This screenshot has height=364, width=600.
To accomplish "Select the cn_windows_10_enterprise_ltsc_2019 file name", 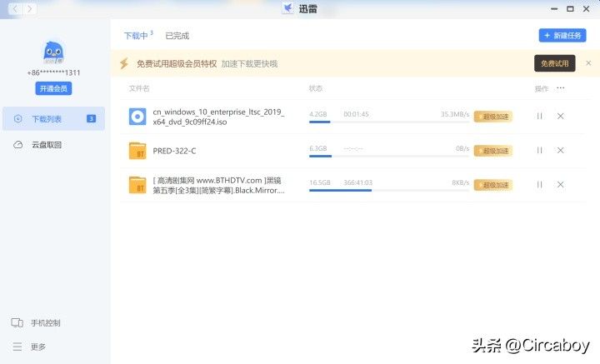I will [218, 117].
